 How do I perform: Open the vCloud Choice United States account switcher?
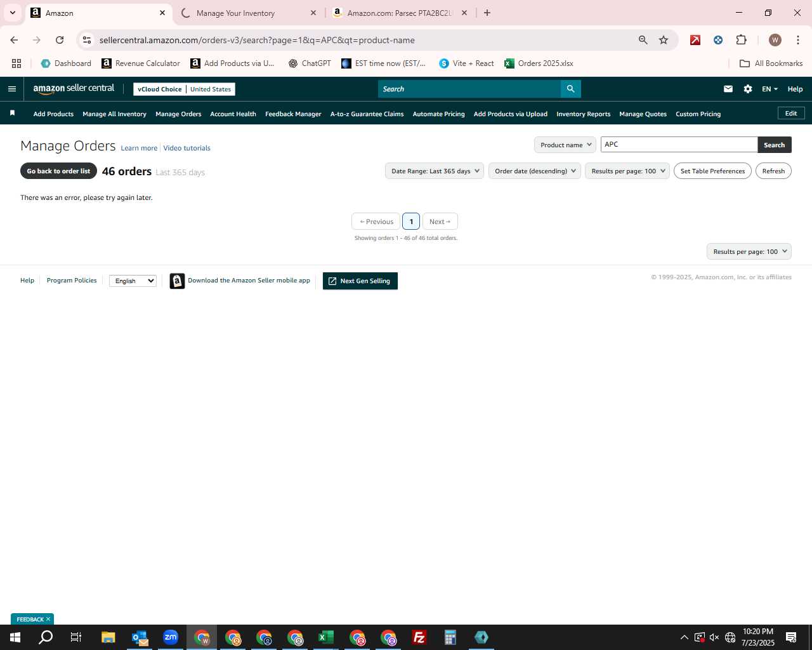tap(184, 89)
